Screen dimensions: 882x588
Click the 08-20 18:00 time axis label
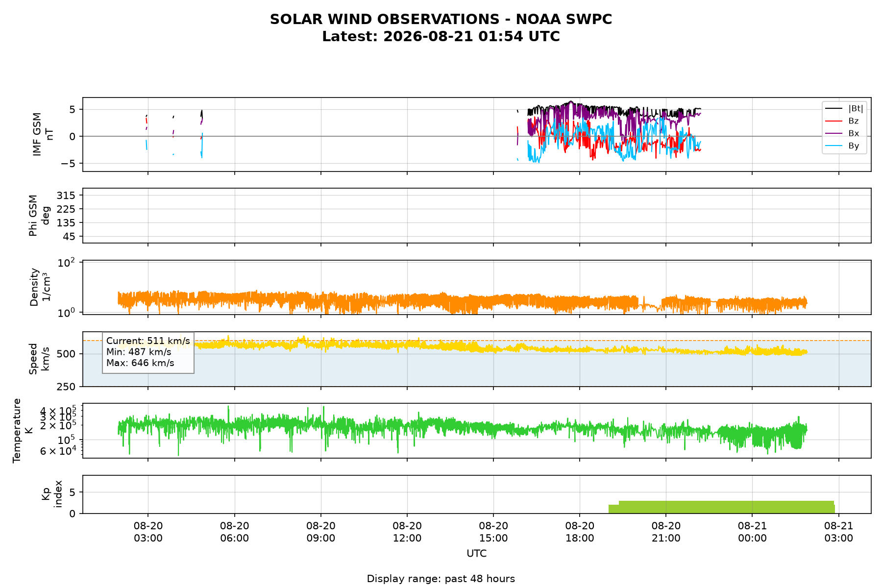(x=580, y=532)
